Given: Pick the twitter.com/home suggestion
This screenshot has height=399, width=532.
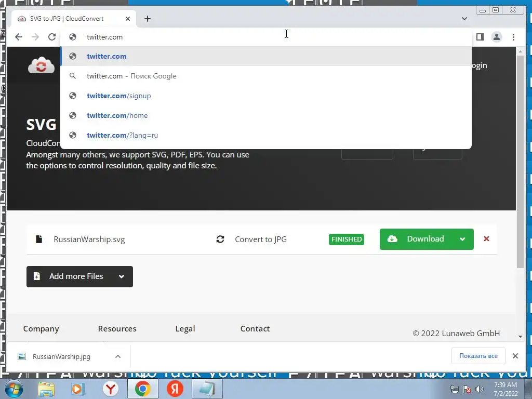Looking at the screenshot, I should pyautogui.click(x=265, y=115).
